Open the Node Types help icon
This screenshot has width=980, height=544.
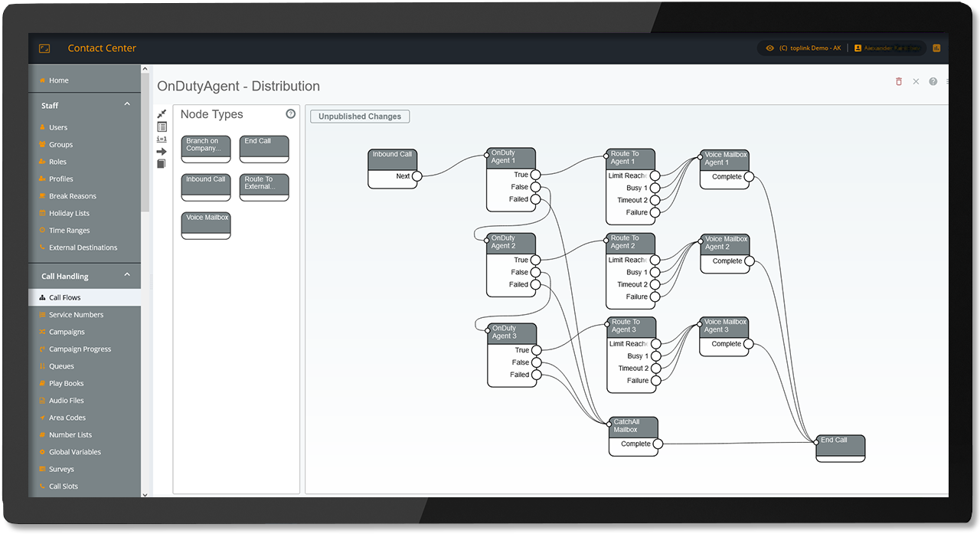(x=290, y=114)
